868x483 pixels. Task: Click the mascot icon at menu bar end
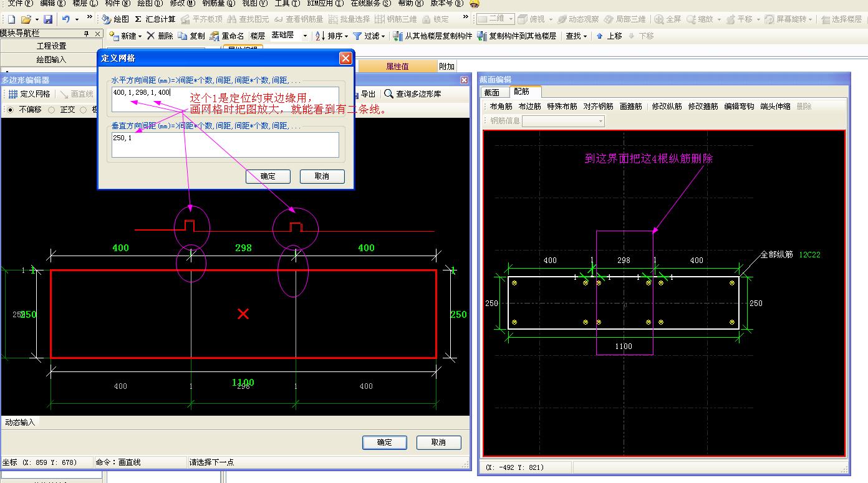point(474,4)
